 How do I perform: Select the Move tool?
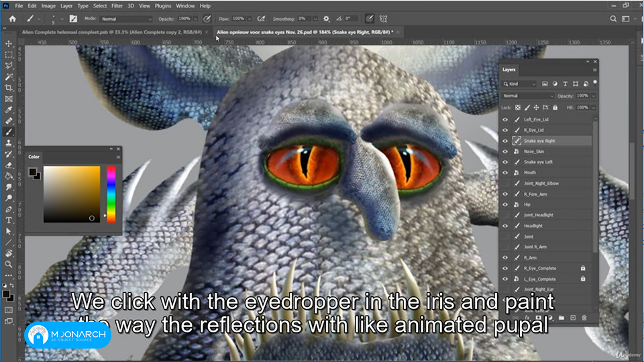click(x=9, y=44)
